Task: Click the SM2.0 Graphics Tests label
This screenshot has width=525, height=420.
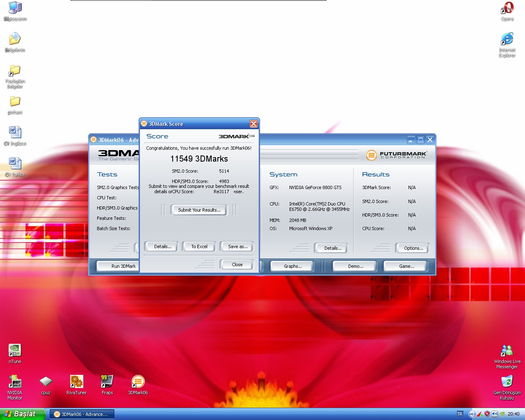Action: coord(118,187)
